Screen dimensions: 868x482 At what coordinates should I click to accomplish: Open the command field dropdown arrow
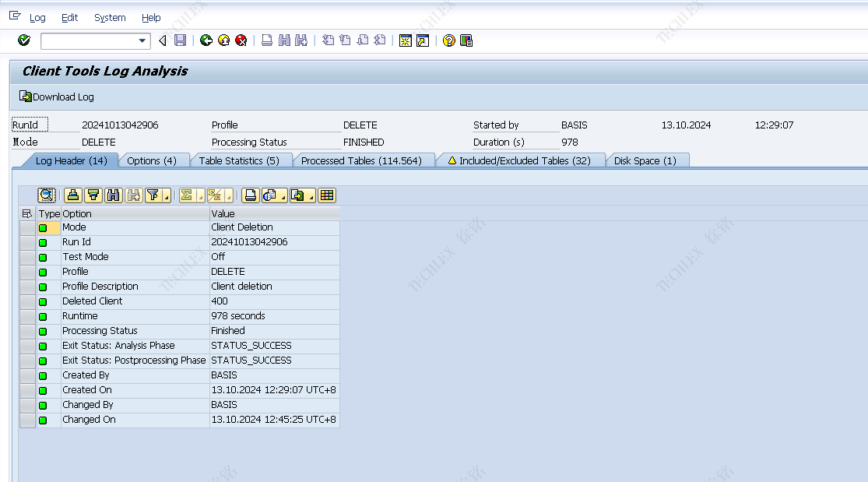pos(142,40)
